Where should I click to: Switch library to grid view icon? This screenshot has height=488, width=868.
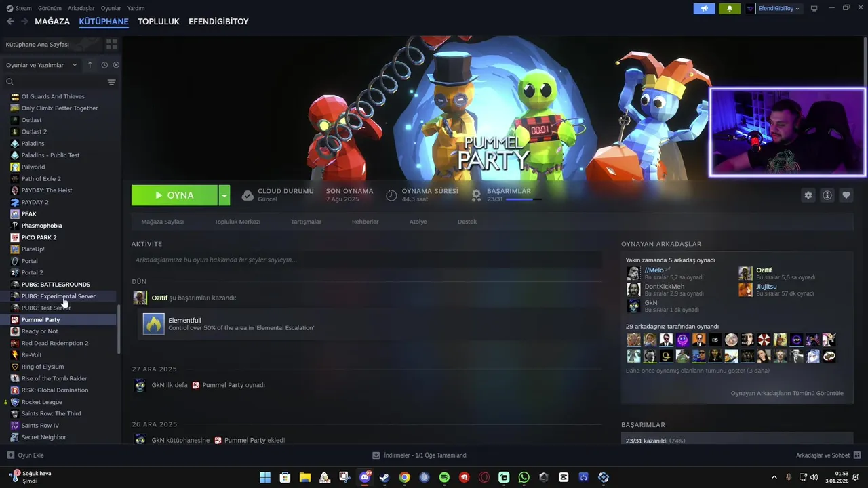click(x=111, y=44)
